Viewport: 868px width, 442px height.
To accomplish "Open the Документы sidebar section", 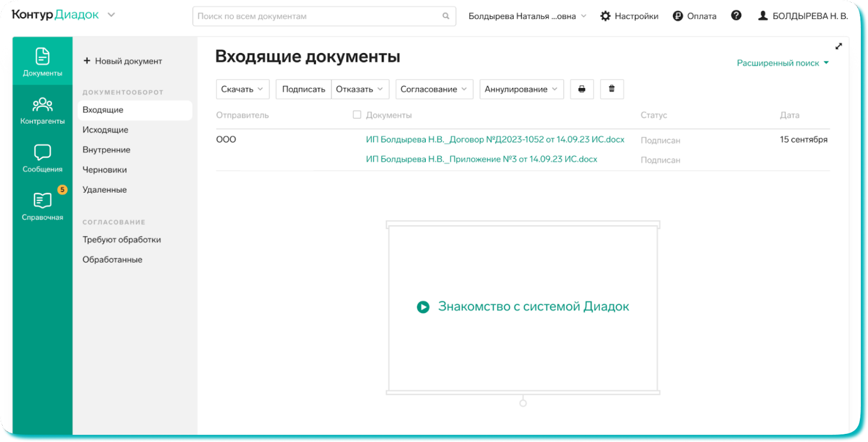I will [42, 61].
